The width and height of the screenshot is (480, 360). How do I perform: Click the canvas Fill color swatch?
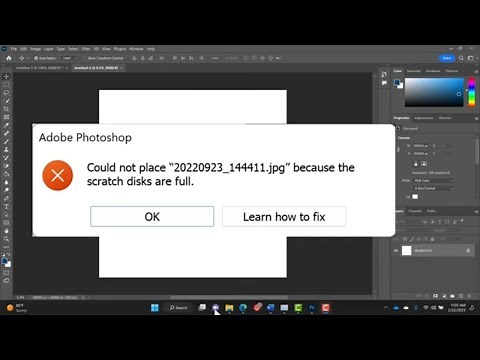[415, 197]
